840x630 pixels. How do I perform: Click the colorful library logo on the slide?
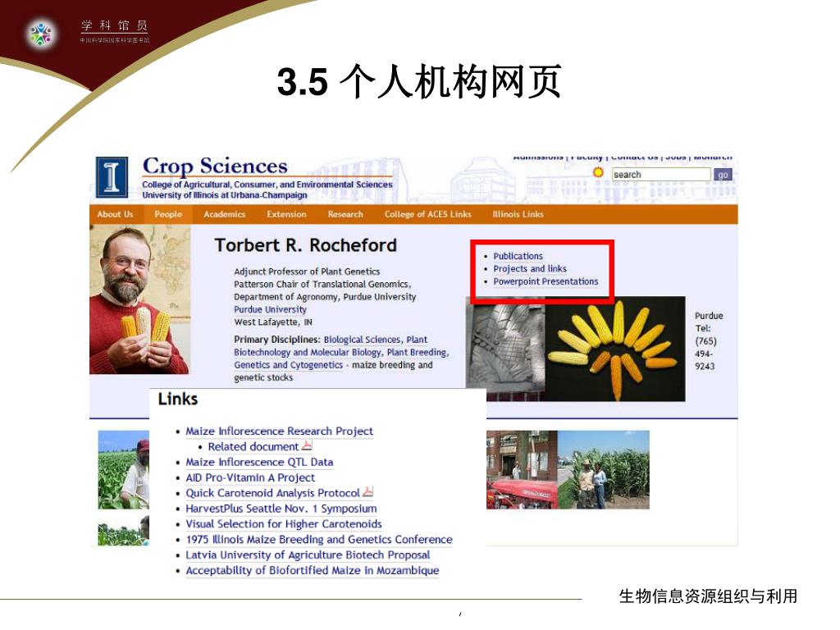coord(41,34)
